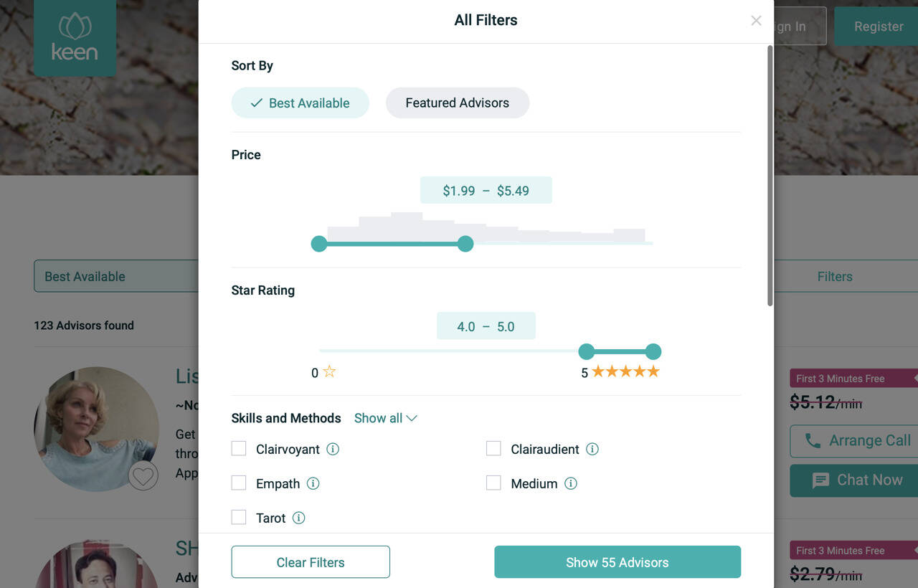Click the Medium info icon

[571, 483]
